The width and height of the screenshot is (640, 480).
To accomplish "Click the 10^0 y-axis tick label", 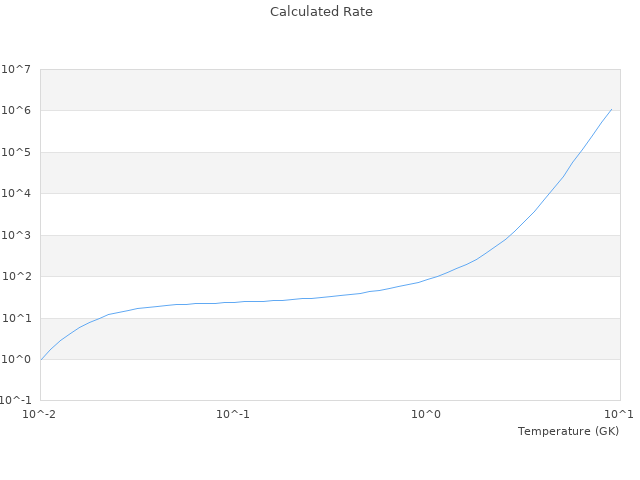I will coord(16,360).
